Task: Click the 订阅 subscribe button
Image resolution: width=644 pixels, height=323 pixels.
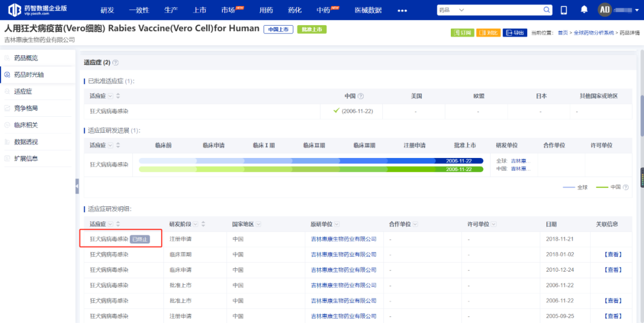Action: click(463, 33)
